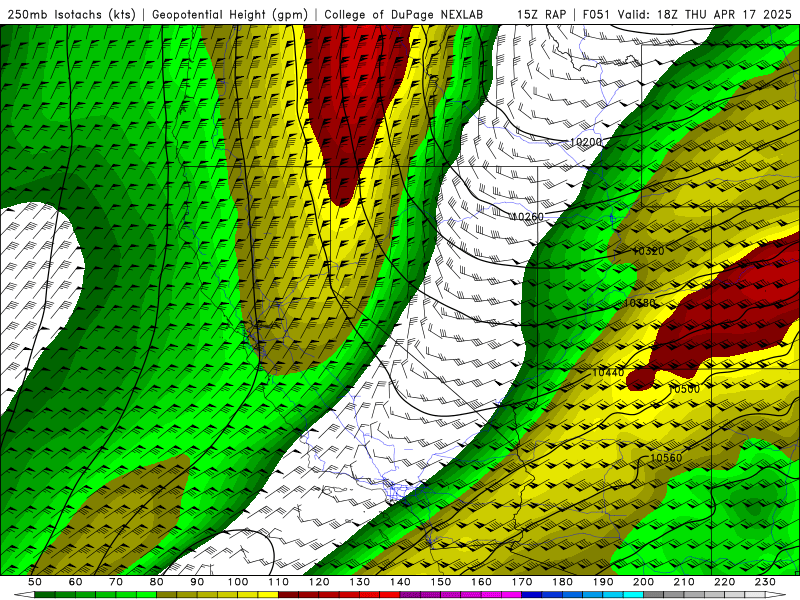Click the 190 value on the color scale
Viewport: 800px width, 600px height.
click(603, 582)
